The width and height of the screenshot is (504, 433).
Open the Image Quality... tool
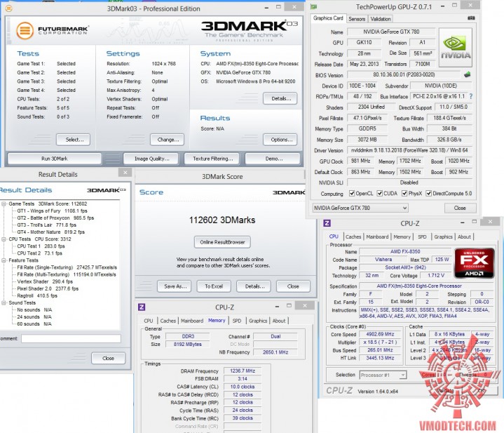[151, 159]
